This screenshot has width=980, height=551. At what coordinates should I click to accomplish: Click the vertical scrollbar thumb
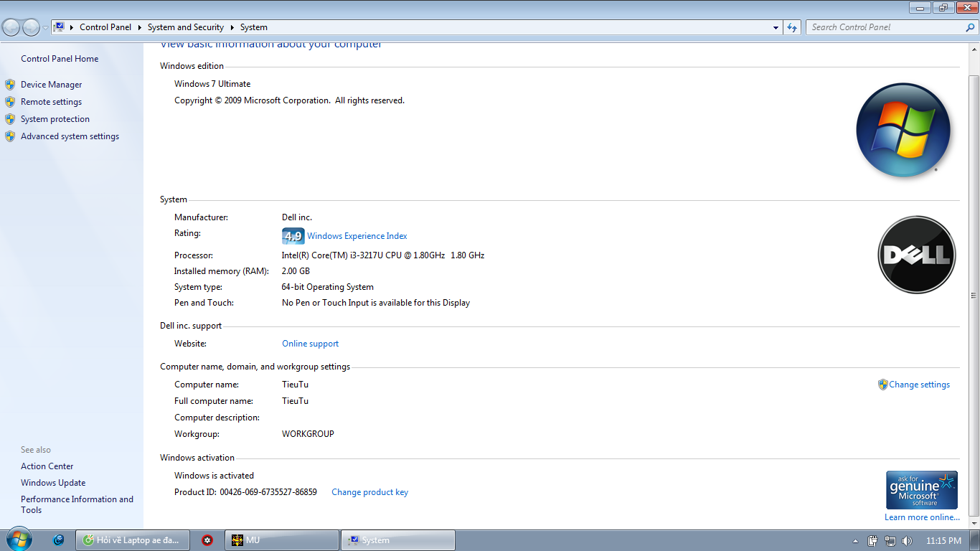pos(974,294)
